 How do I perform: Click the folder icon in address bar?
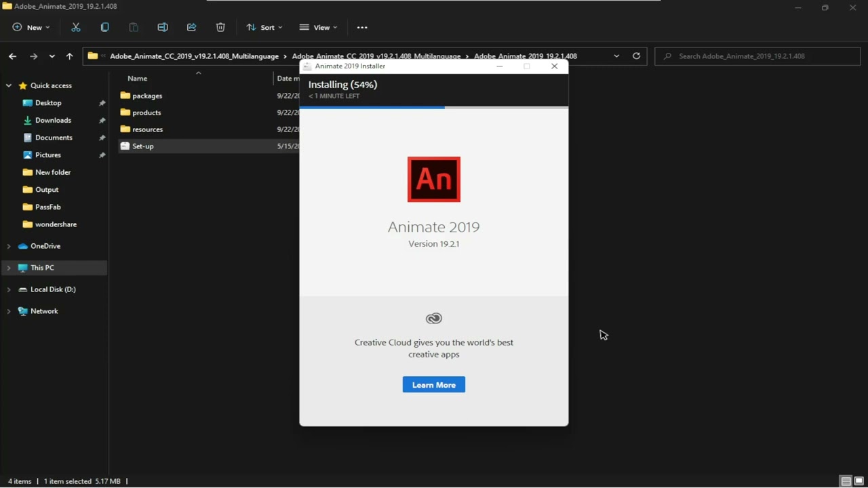93,56
